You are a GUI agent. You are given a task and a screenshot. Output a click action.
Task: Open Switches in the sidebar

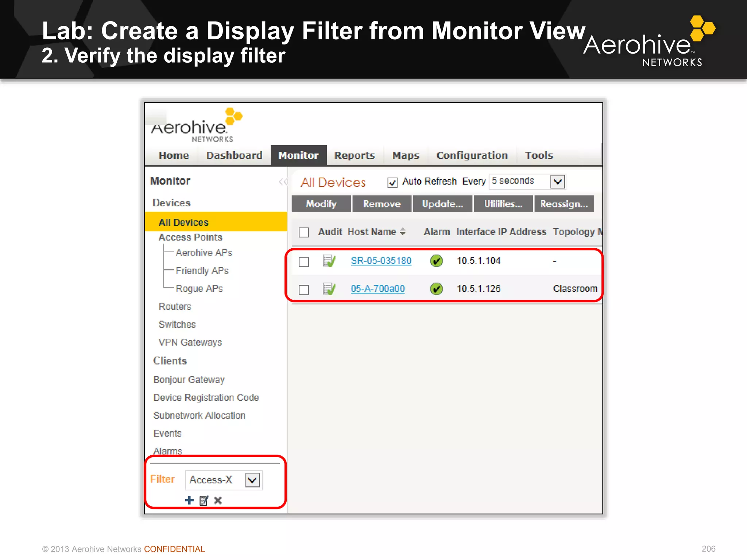point(177,324)
